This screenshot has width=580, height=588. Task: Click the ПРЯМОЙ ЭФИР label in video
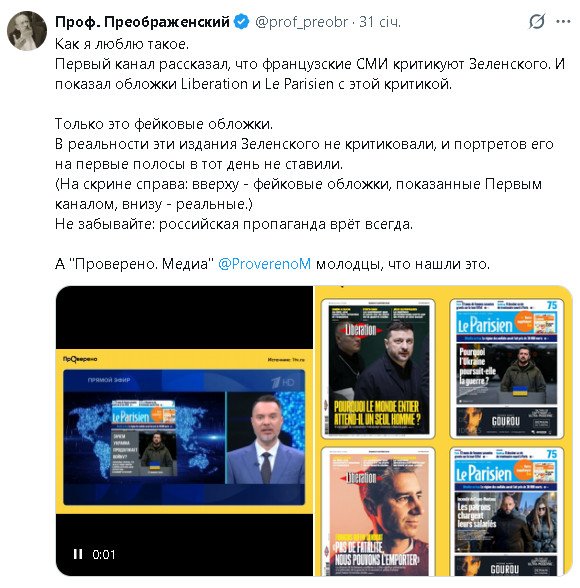click(x=109, y=380)
